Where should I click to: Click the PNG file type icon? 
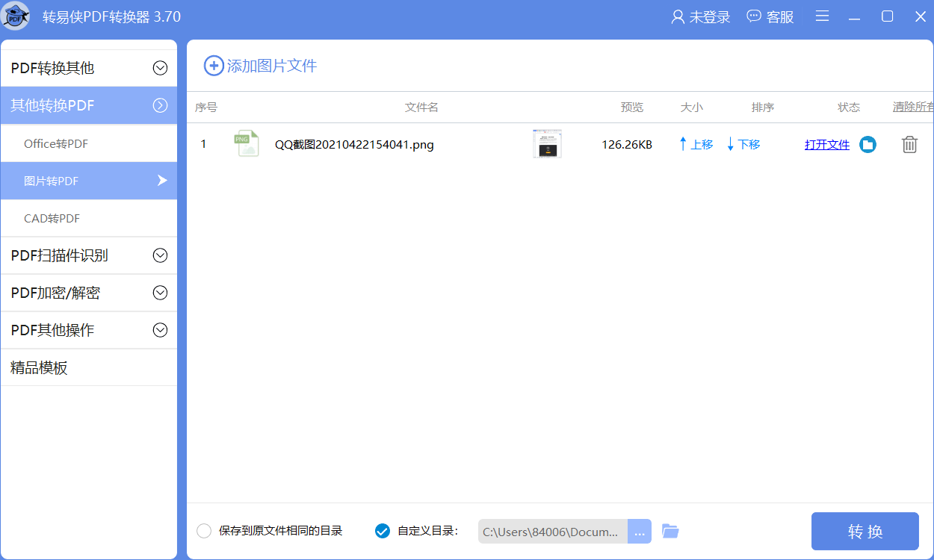coord(247,143)
